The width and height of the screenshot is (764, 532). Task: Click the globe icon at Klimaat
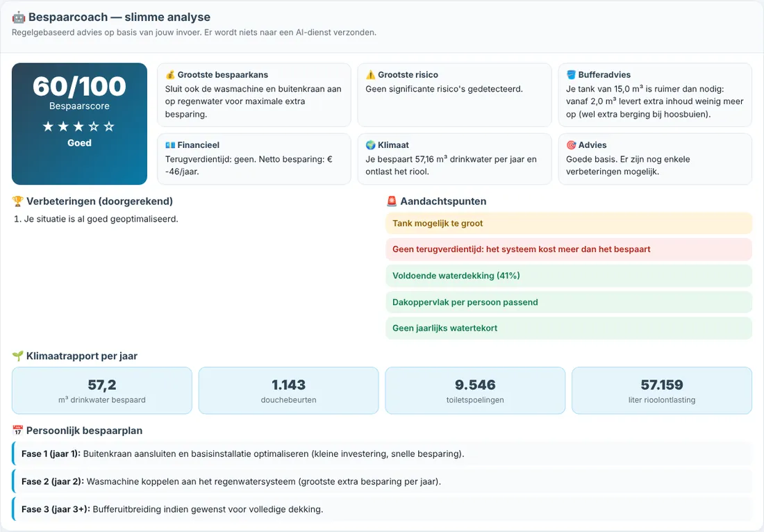pyautogui.click(x=370, y=144)
